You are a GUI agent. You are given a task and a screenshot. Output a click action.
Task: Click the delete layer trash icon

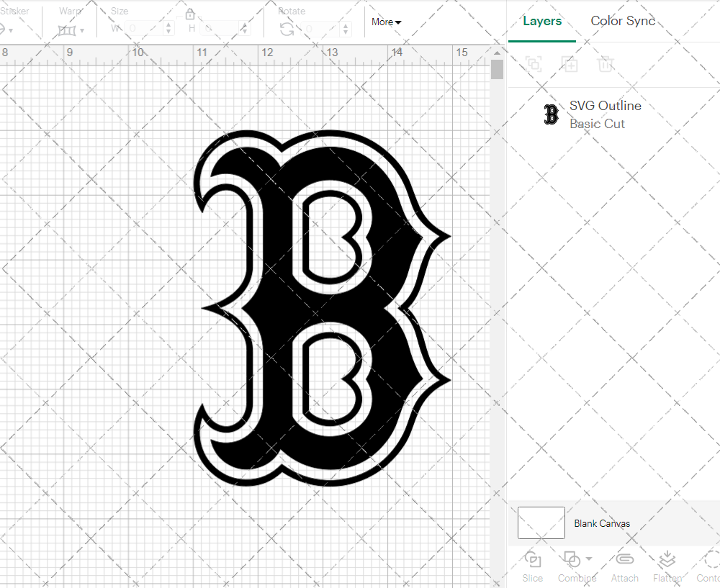(x=606, y=64)
